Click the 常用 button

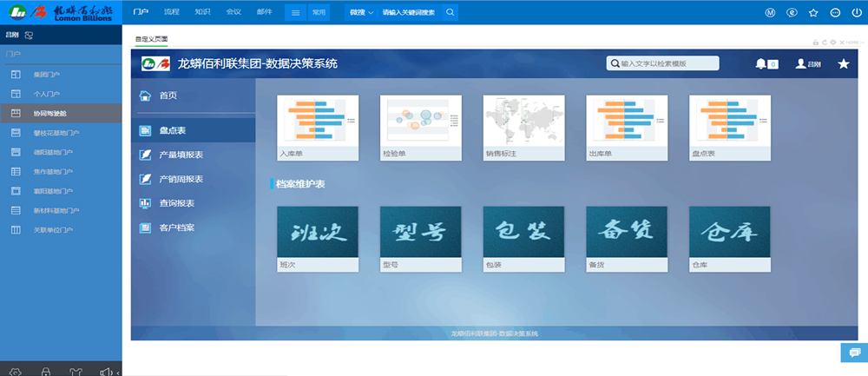coord(319,12)
